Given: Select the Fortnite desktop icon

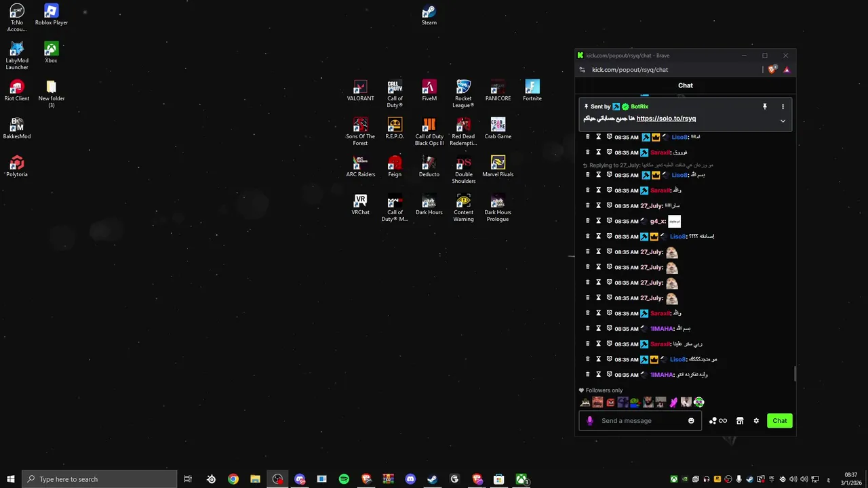Looking at the screenshot, I should [532, 91].
